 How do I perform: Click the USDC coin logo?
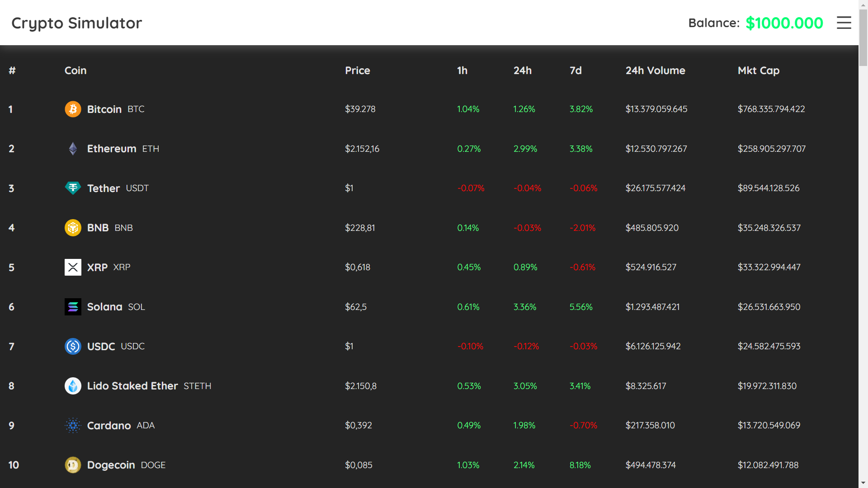pos(73,346)
